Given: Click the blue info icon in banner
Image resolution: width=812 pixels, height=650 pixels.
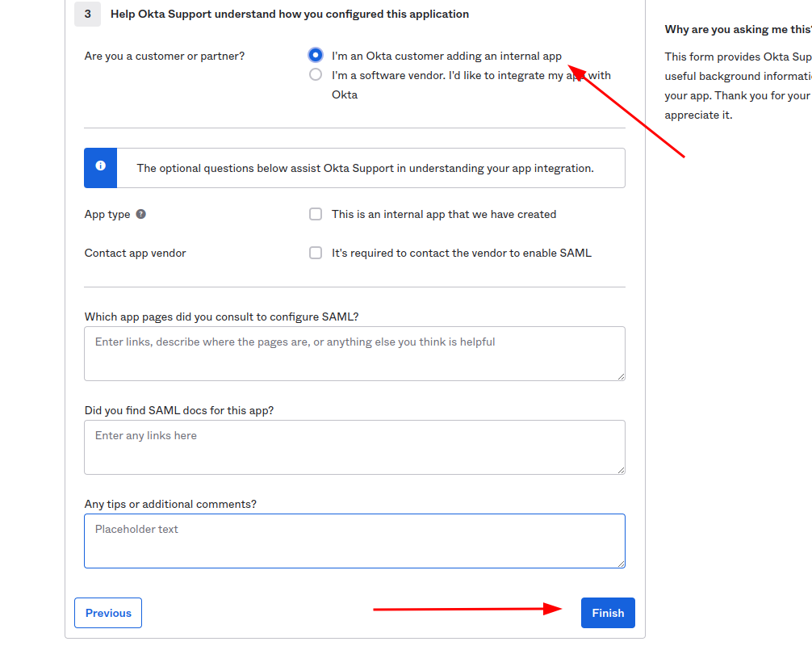Looking at the screenshot, I should (100, 166).
